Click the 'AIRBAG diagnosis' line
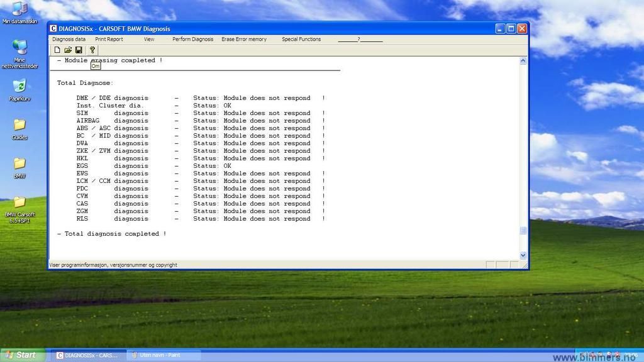The height and width of the screenshot is (362, 644). [x=201, y=121]
